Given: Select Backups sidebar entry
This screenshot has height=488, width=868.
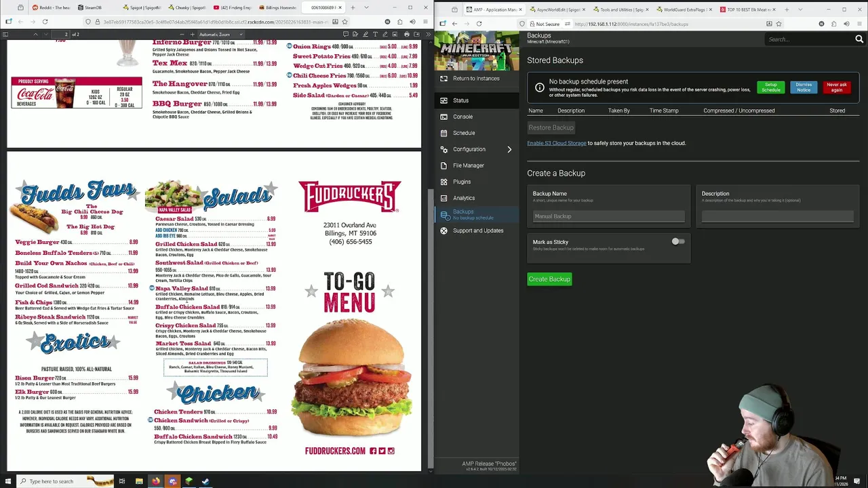Looking at the screenshot, I should (476, 214).
